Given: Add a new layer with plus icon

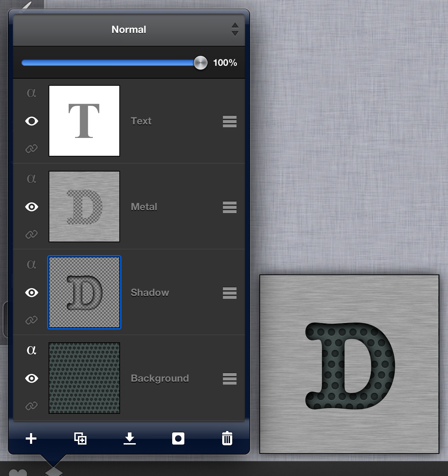Looking at the screenshot, I should [31, 438].
